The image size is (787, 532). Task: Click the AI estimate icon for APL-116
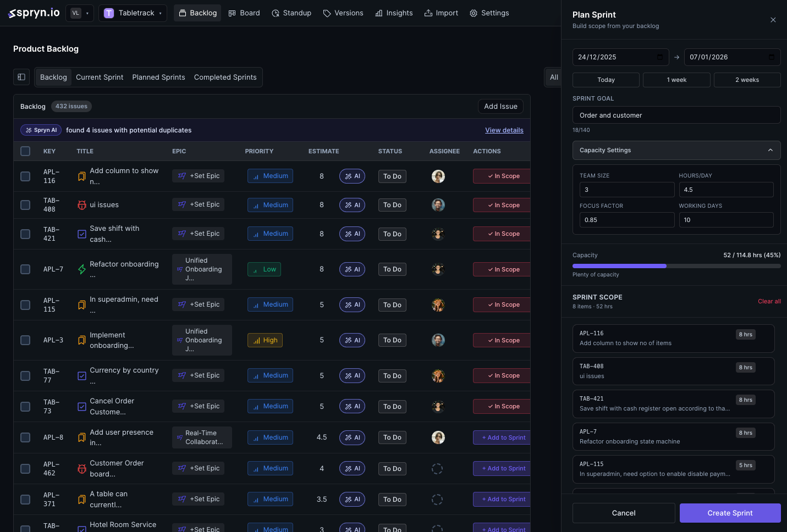(x=352, y=176)
